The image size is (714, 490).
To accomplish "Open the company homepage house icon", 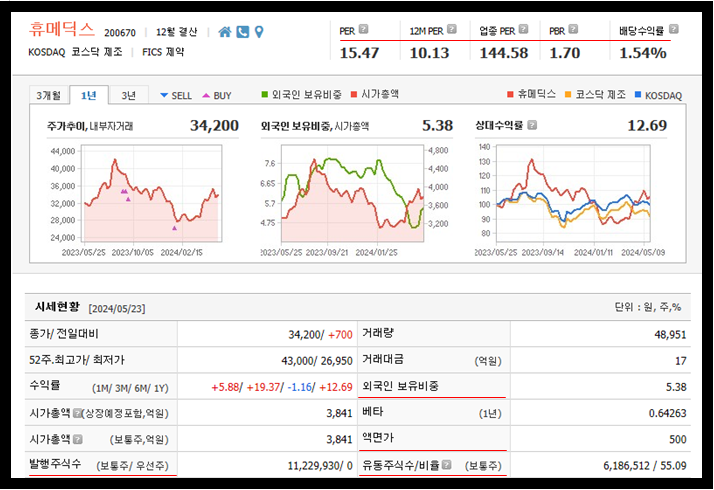I will click(x=224, y=32).
